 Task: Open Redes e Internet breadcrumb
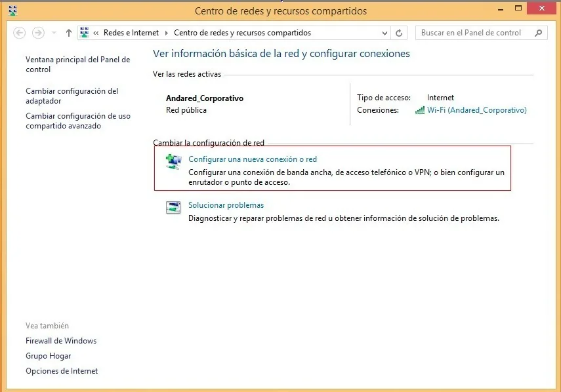tap(131, 33)
